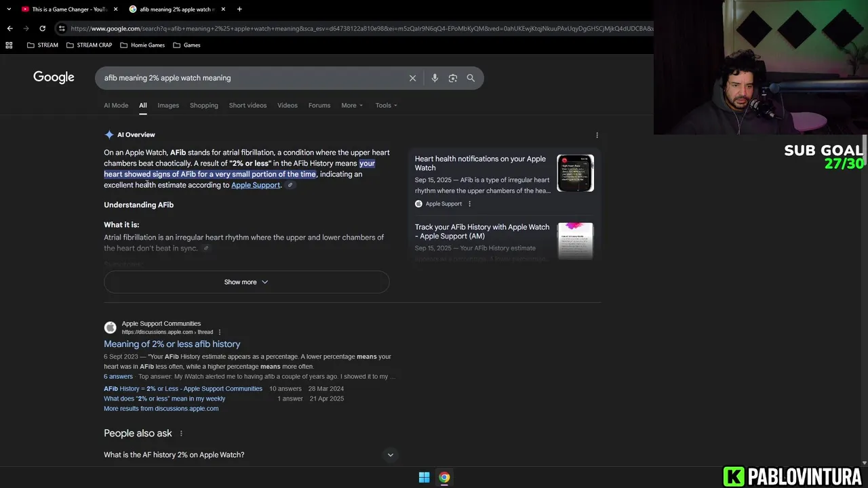Close the afib meaning search tab
The width and height of the screenshot is (868, 488).
click(223, 9)
